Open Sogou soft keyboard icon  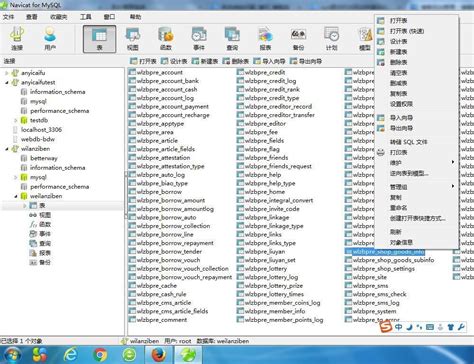(430, 327)
